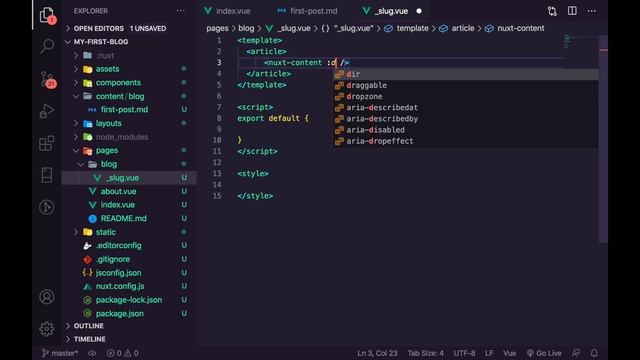Choose 'dir' autocomplete suggestion
This screenshot has height=360, width=640.
tap(466, 74)
